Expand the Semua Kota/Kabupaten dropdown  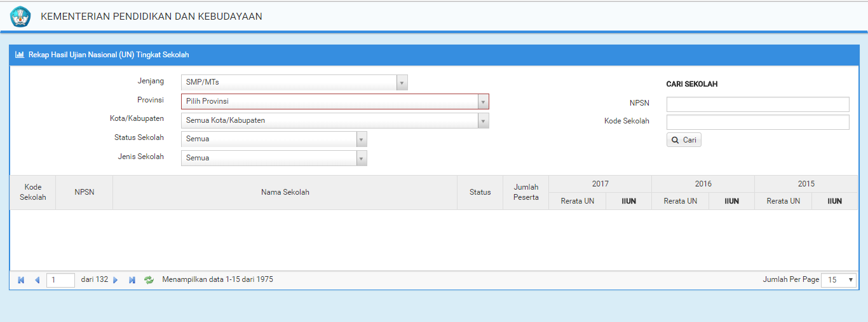coord(335,121)
